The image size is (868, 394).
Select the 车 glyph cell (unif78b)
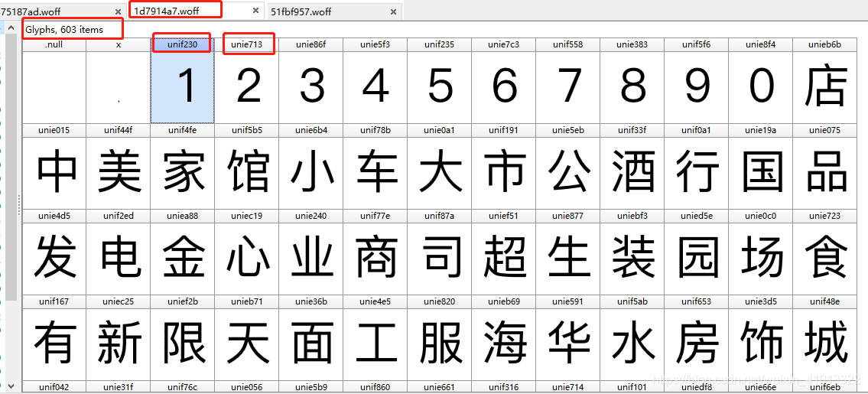click(x=375, y=166)
